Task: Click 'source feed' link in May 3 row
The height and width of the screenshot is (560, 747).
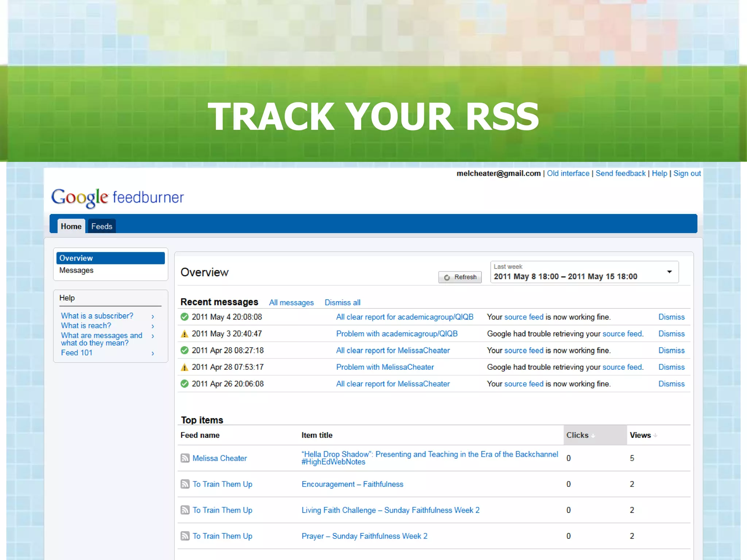Action: pyautogui.click(x=622, y=334)
